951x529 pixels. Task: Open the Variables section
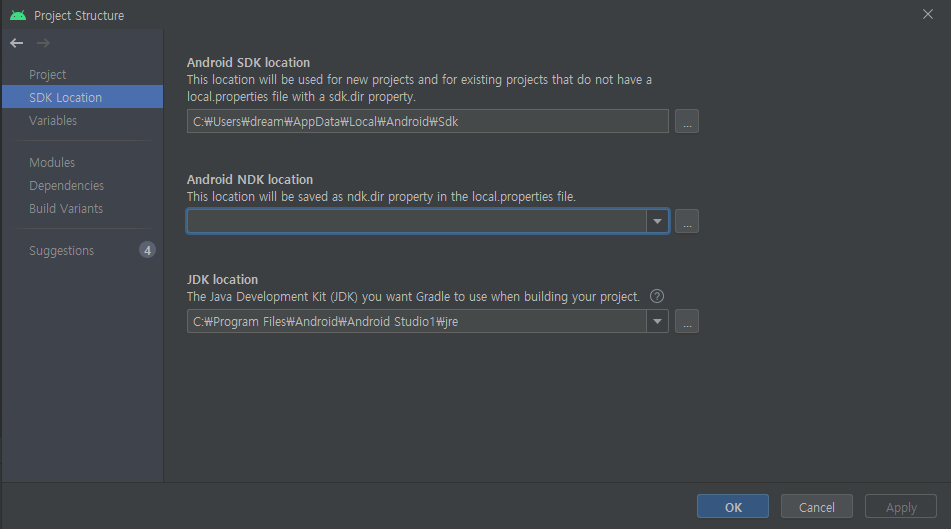click(53, 121)
